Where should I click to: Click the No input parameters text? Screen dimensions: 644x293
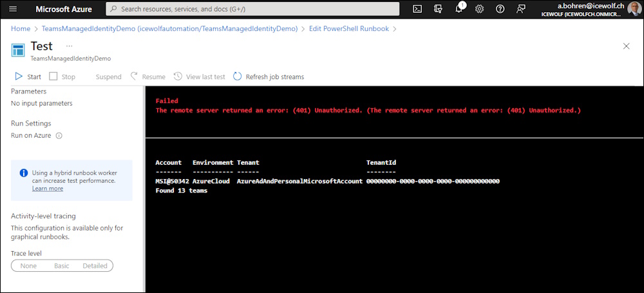coord(42,104)
